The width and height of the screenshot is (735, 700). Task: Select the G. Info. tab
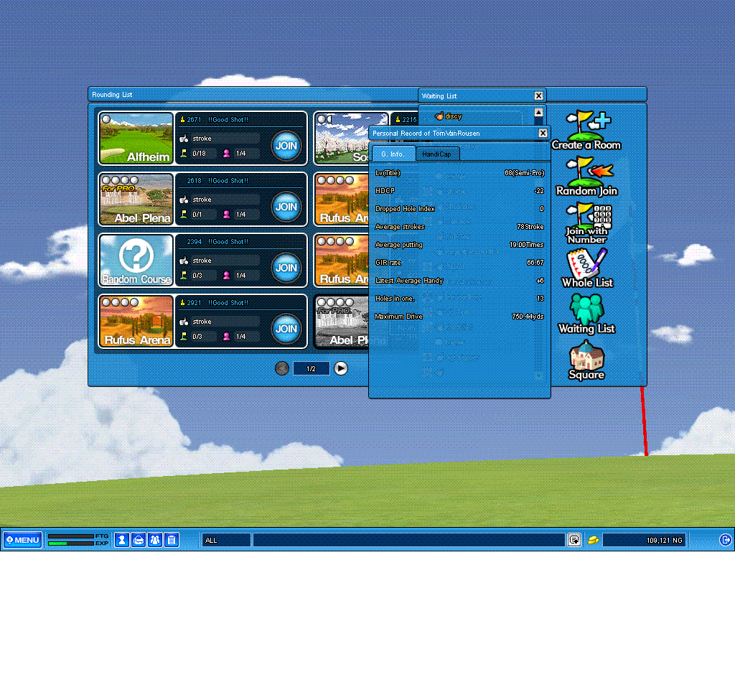click(x=393, y=154)
